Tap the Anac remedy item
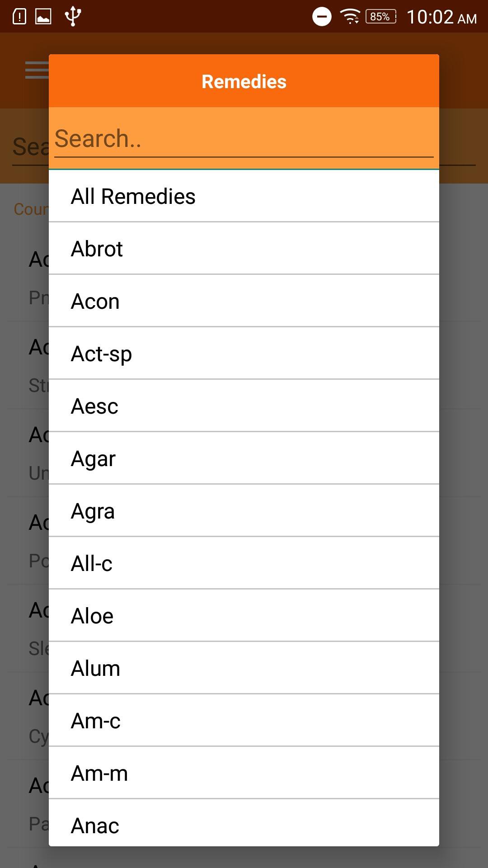 [243, 825]
